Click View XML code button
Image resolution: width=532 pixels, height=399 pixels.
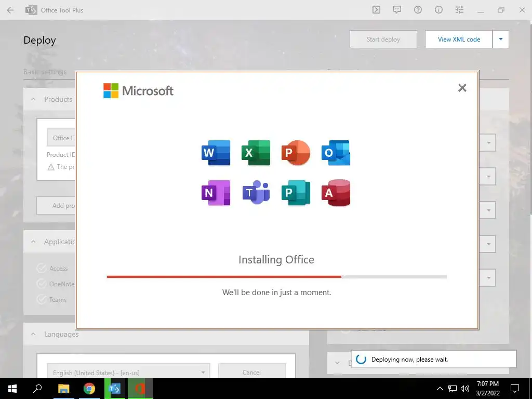pos(459,39)
